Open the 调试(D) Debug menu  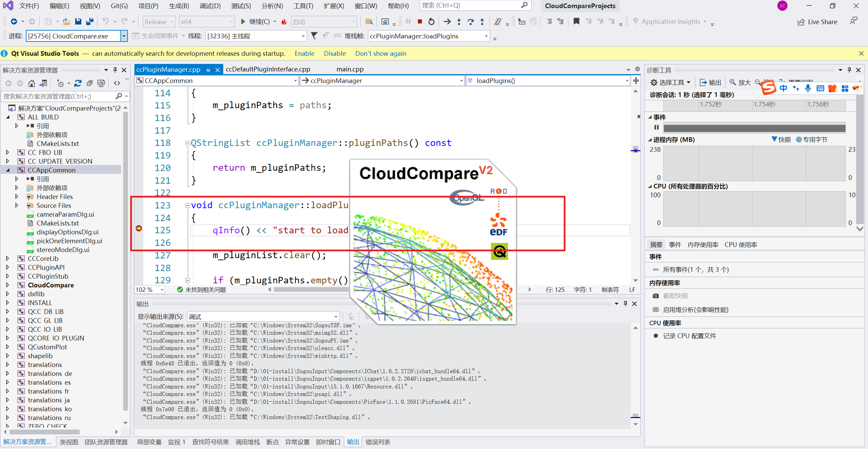210,6
